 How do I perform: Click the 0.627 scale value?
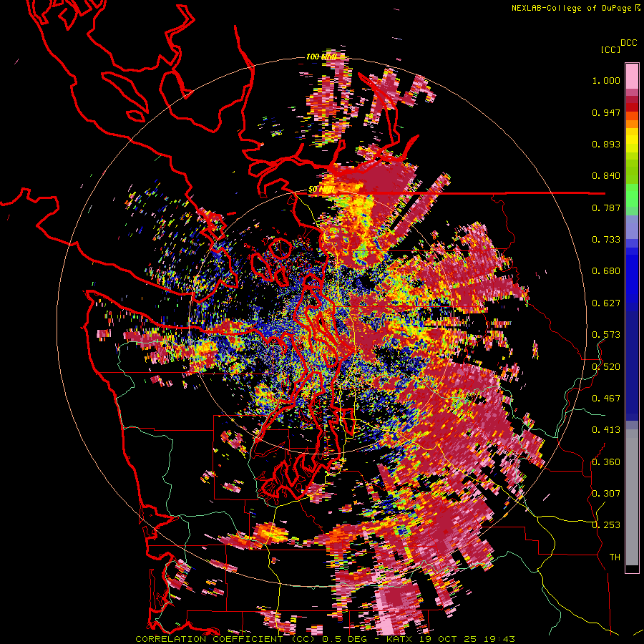(606, 303)
